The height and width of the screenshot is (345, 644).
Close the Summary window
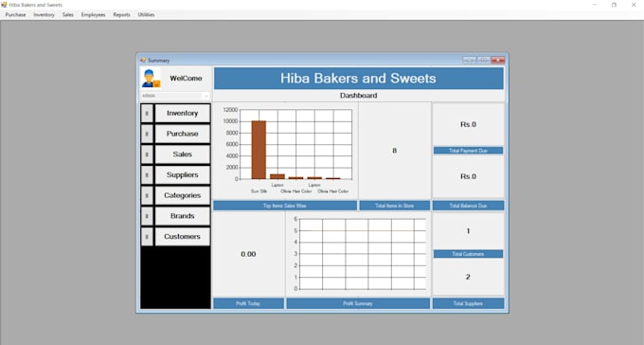coord(498,60)
